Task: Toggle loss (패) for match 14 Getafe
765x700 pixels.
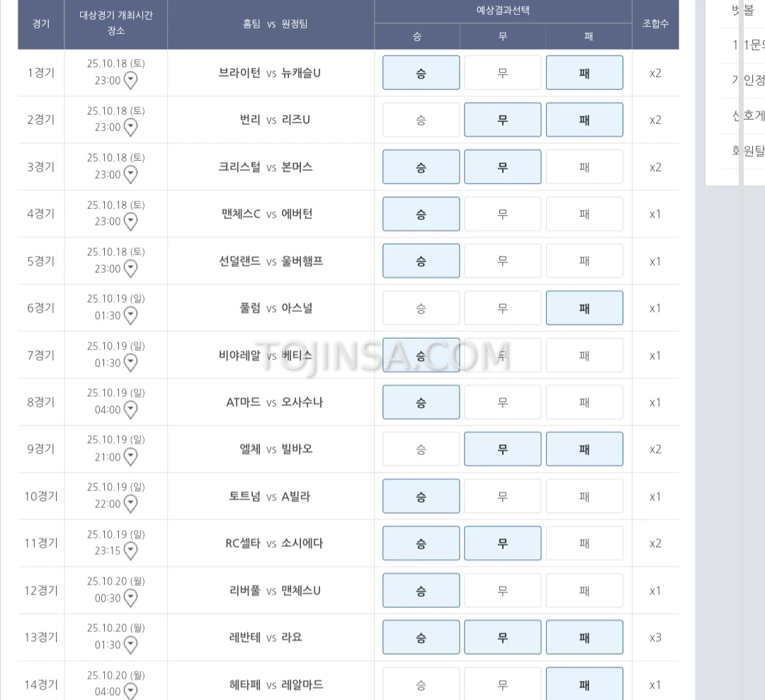Action: (584, 684)
